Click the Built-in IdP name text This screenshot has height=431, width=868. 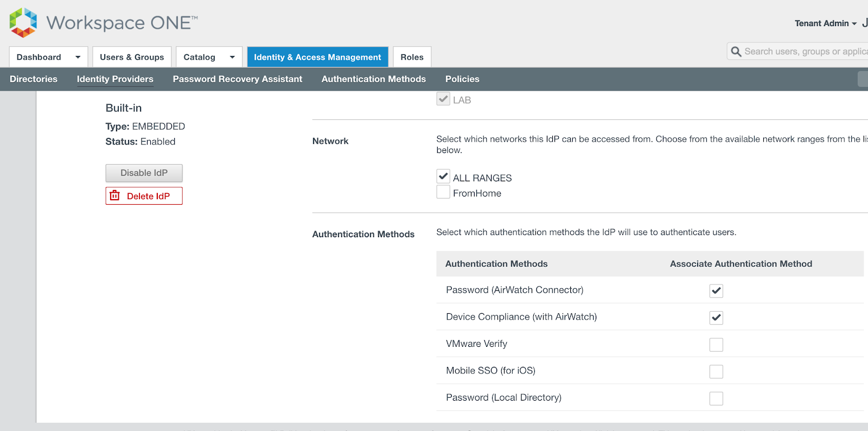pyautogui.click(x=124, y=108)
